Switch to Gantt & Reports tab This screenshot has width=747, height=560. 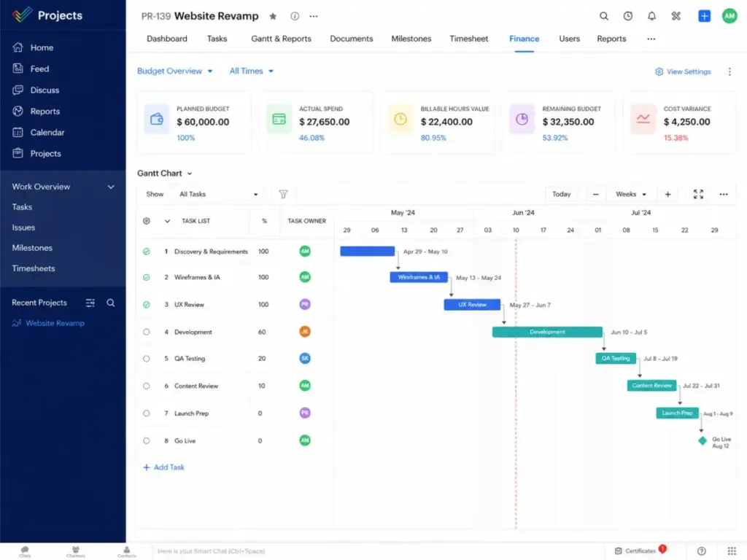[281, 39]
